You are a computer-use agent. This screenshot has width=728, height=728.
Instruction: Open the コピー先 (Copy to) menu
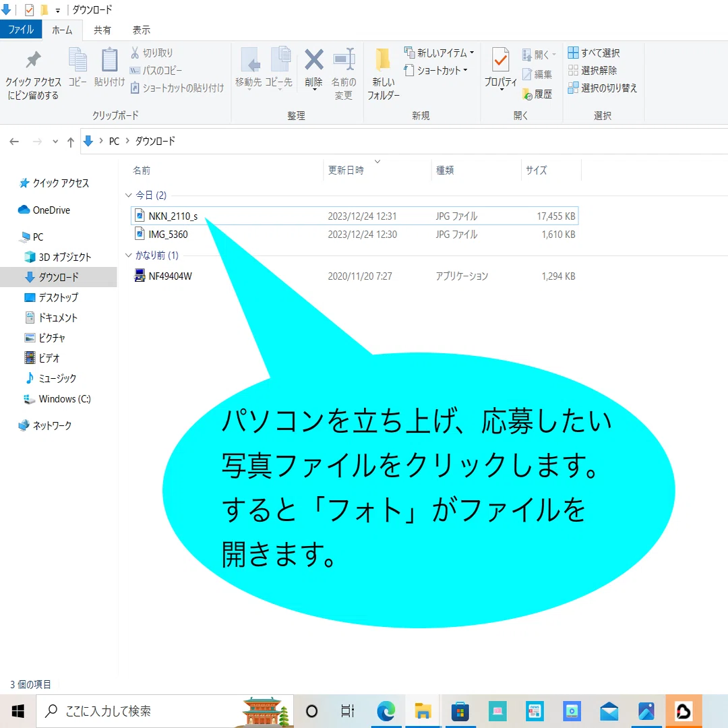point(279,68)
